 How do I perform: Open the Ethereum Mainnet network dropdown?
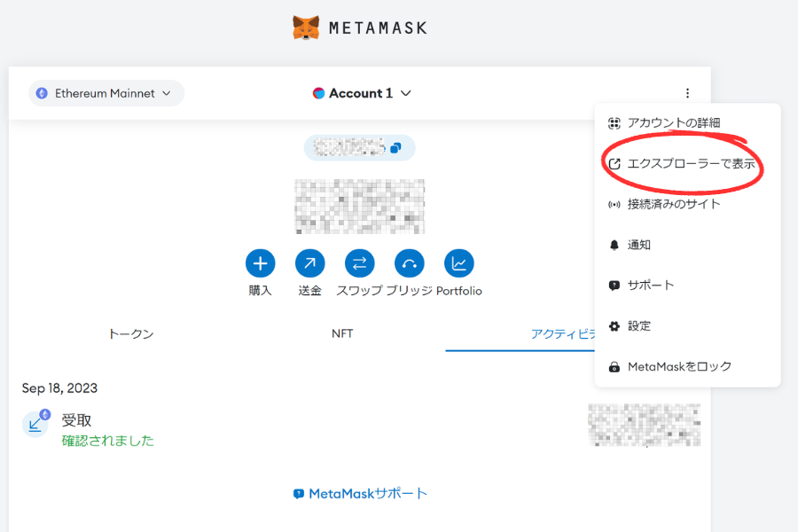coord(106,93)
